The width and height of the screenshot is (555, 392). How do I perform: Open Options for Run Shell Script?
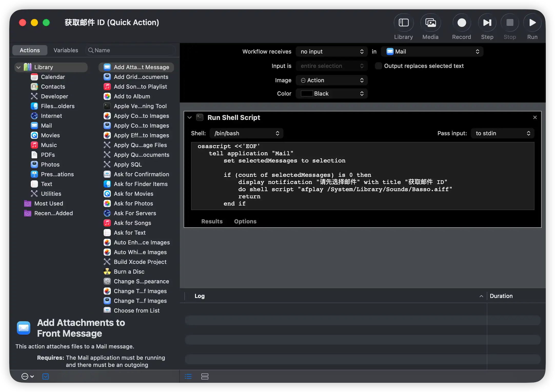tap(245, 221)
